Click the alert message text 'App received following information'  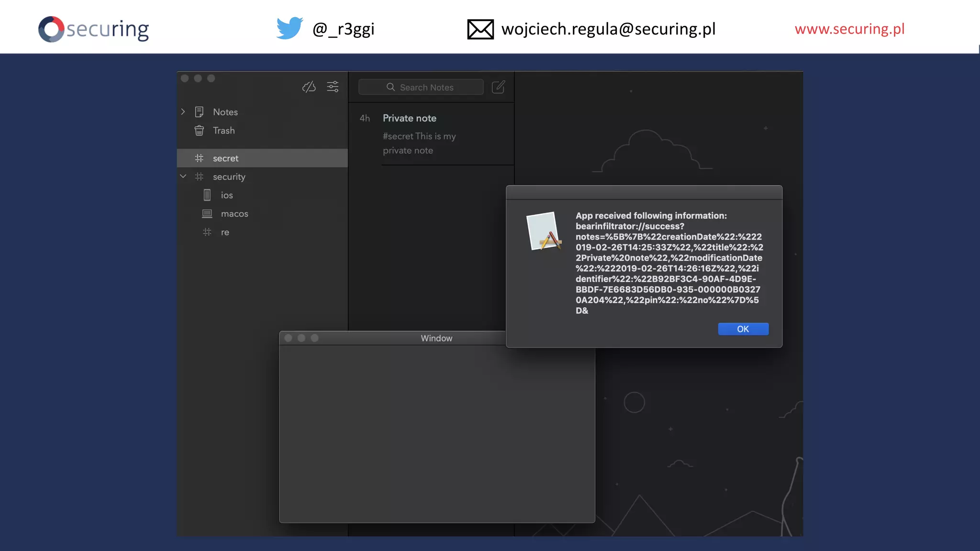pos(651,216)
